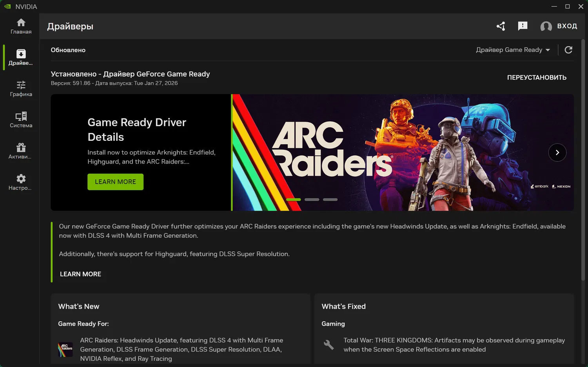Refresh drivers with the reload icon
This screenshot has width=588, height=367.
(568, 50)
